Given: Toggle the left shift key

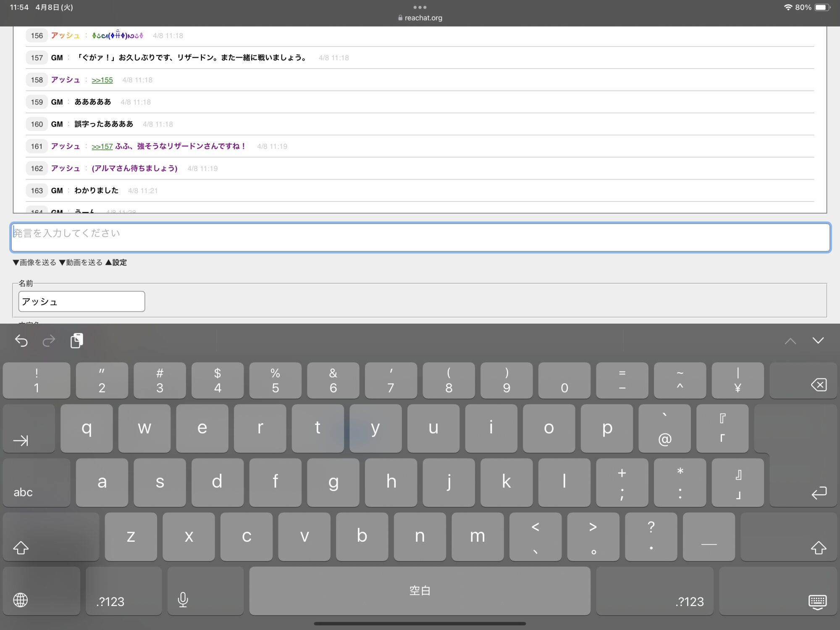Looking at the screenshot, I should coord(21,547).
